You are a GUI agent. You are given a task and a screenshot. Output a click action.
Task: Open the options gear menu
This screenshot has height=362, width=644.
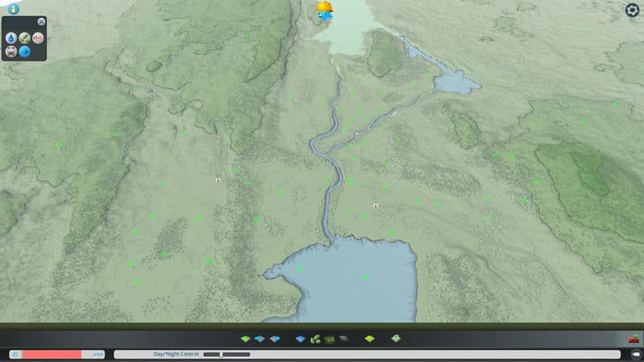pyautogui.click(x=632, y=10)
